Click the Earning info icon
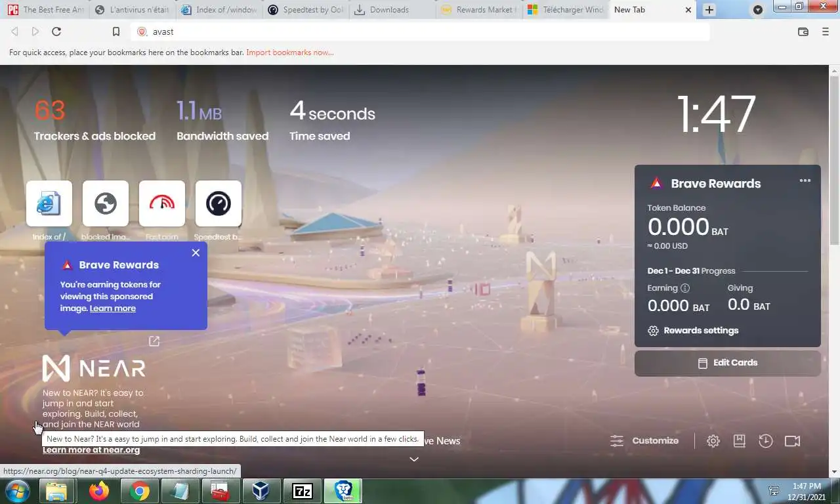The width and height of the screenshot is (840, 504). [685, 288]
